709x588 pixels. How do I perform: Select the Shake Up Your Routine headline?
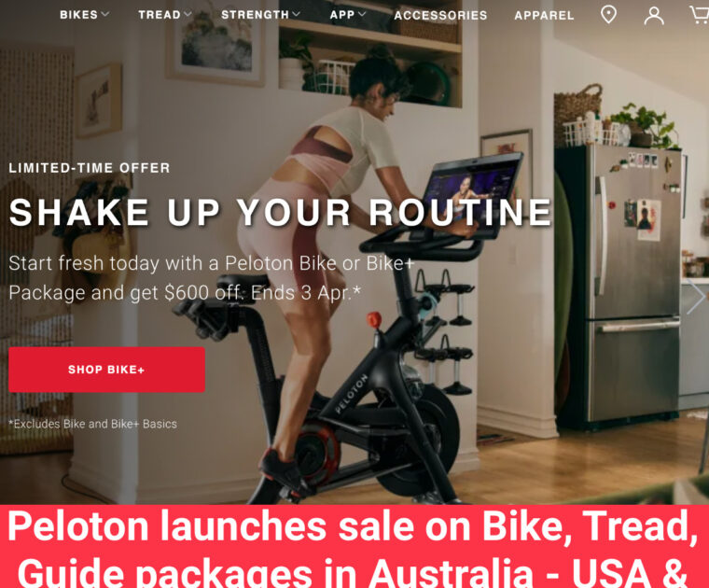[281, 212]
